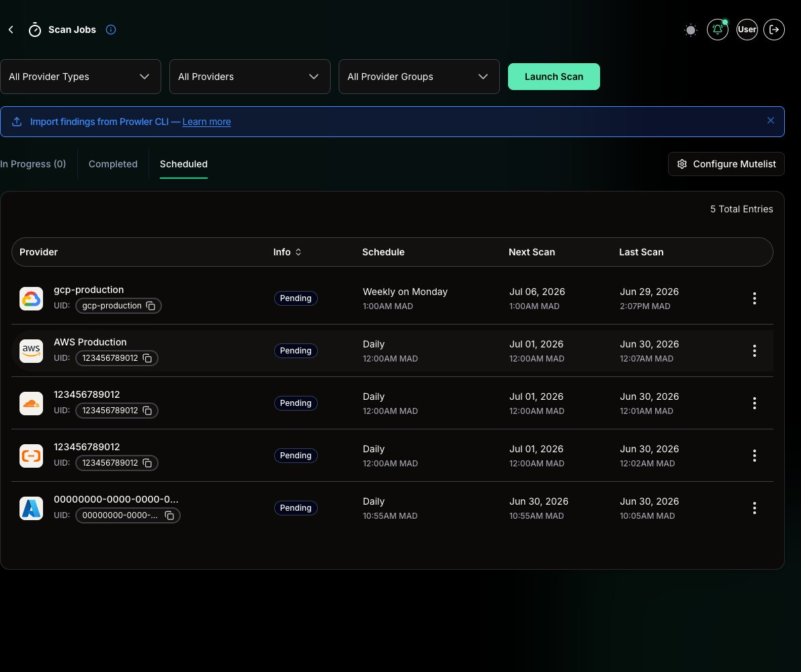
Task: Click the Cloudflare provider logo
Action: [x=31, y=403]
